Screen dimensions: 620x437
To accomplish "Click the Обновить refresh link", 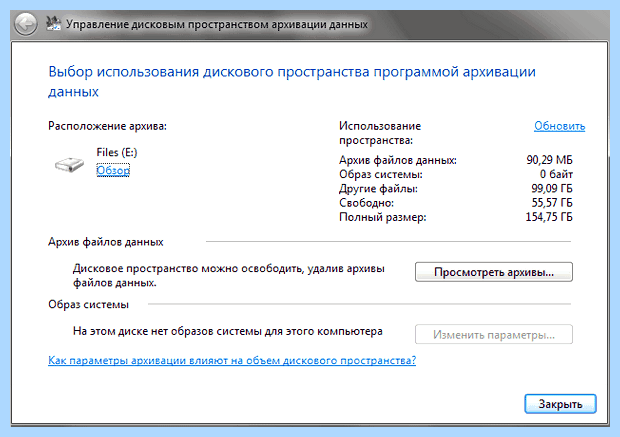I will click(x=559, y=126).
